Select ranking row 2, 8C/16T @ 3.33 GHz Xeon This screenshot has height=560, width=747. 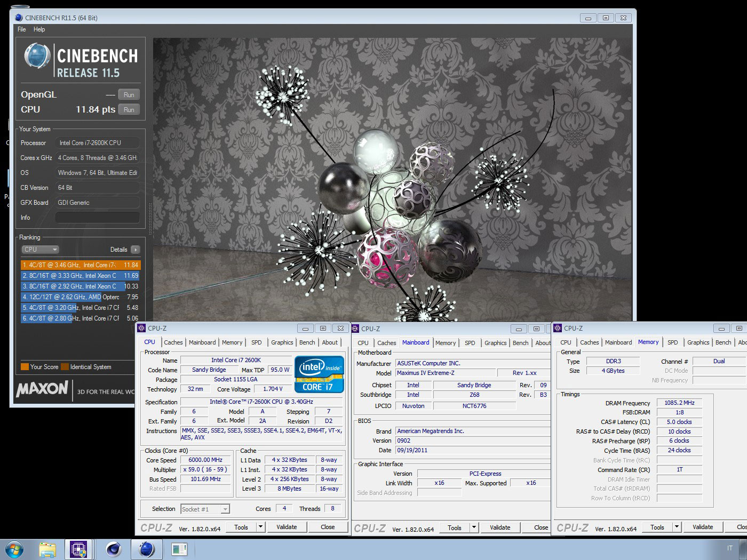(x=81, y=276)
